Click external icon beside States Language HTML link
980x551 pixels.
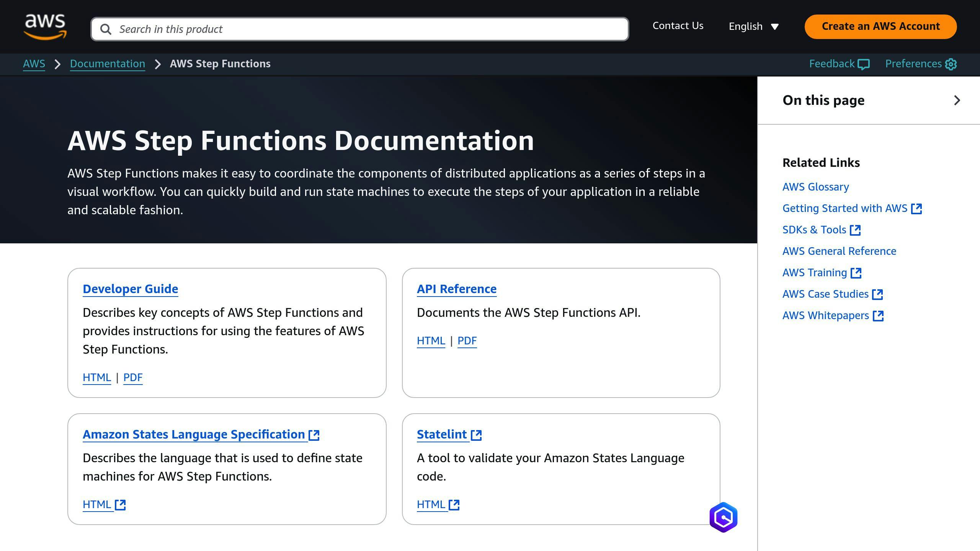coord(120,505)
